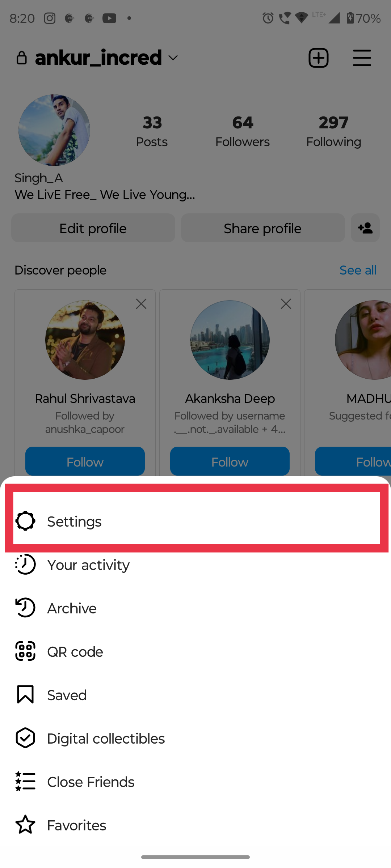Tap the discover people add-person icon
The width and height of the screenshot is (391, 868).
click(x=365, y=228)
